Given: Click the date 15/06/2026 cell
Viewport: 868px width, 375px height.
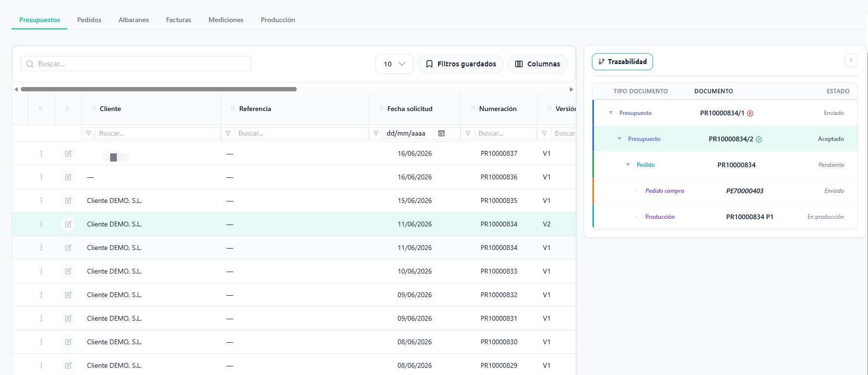Looking at the screenshot, I should coord(415,200).
